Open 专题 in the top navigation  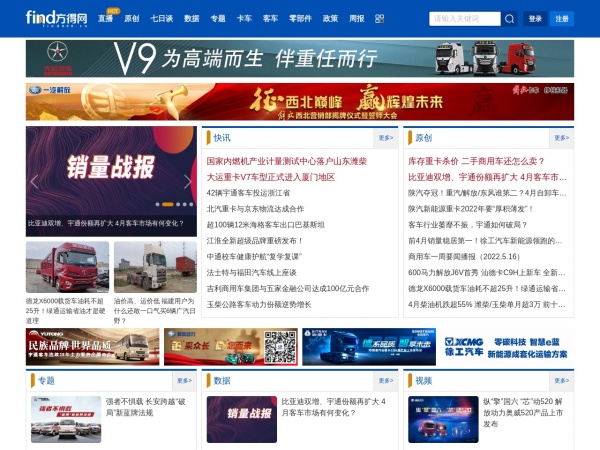218,19
